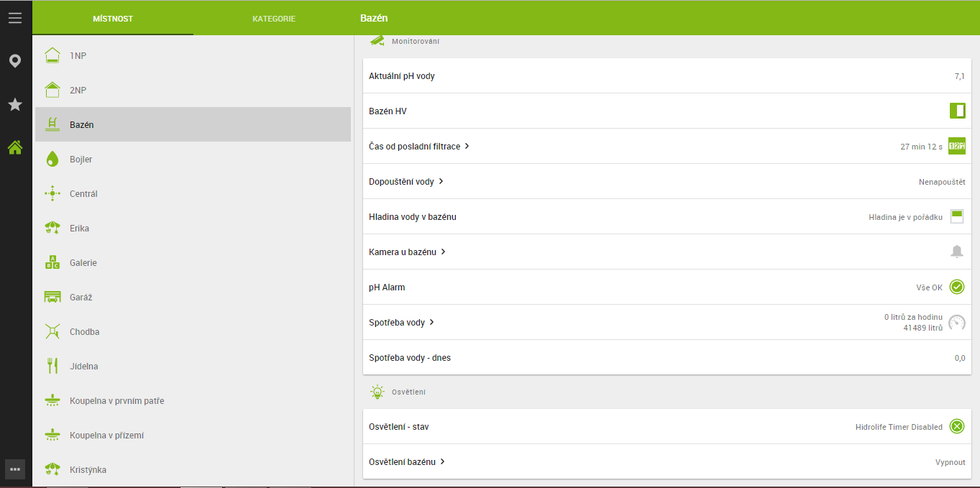This screenshot has width=980, height=488.
Task: Open Koupelna v prvním patře room
Action: pyautogui.click(x=116, y=401)
